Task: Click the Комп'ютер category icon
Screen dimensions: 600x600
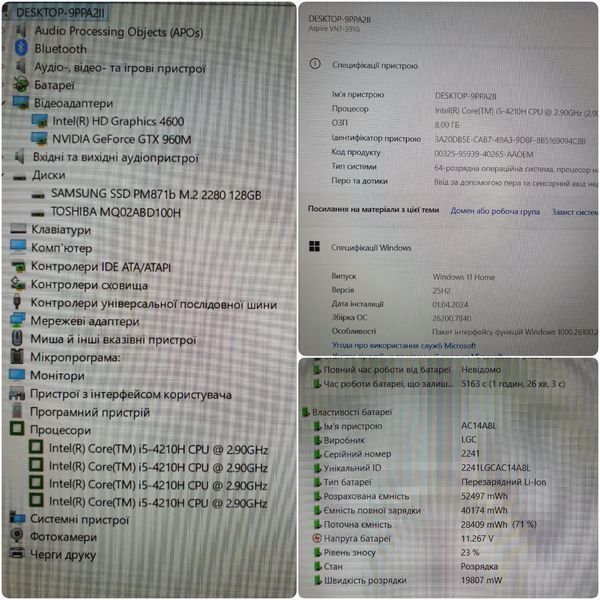Action: point(18,247)
